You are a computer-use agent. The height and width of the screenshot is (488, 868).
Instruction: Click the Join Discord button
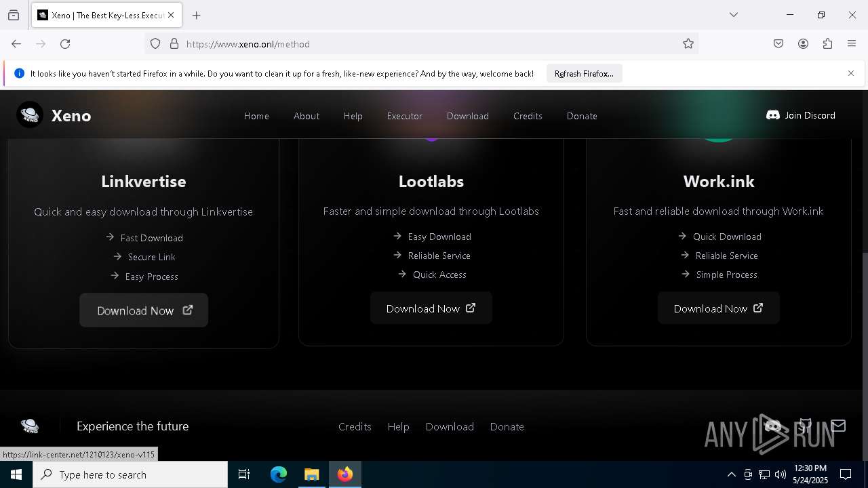click(x=801, y=115)
